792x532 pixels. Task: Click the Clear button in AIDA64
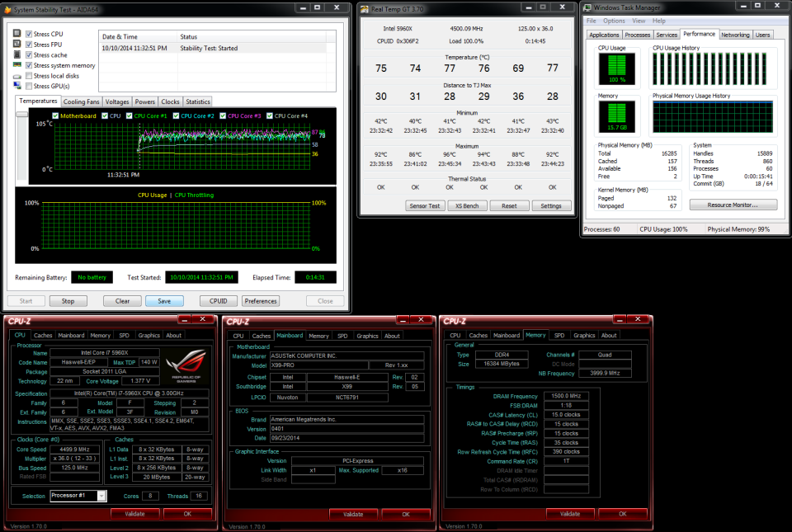122,301
